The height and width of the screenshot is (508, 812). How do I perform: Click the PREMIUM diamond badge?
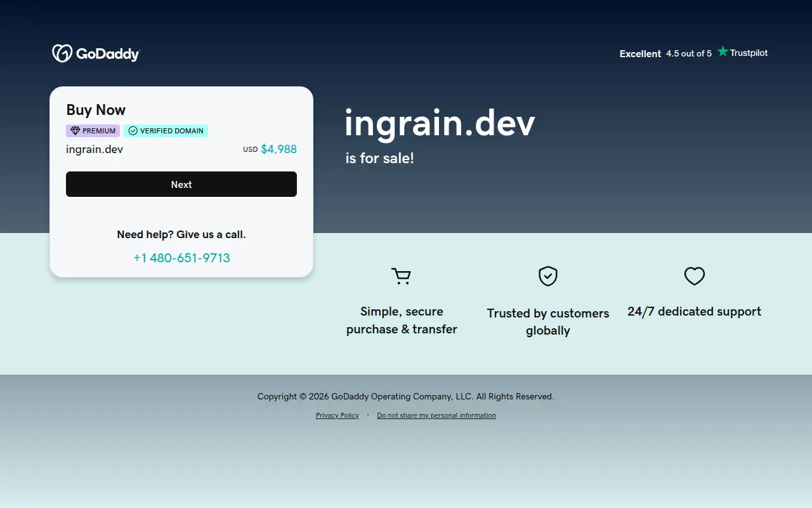point(93,131)
